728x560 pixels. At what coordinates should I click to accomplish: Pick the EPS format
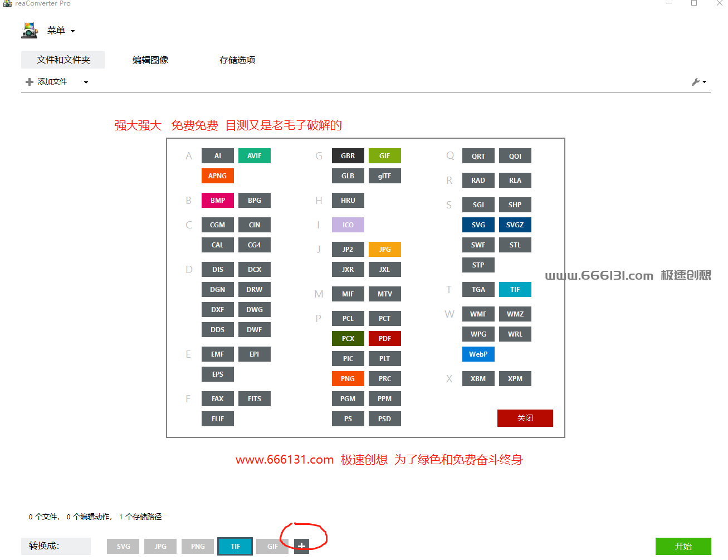218,374
